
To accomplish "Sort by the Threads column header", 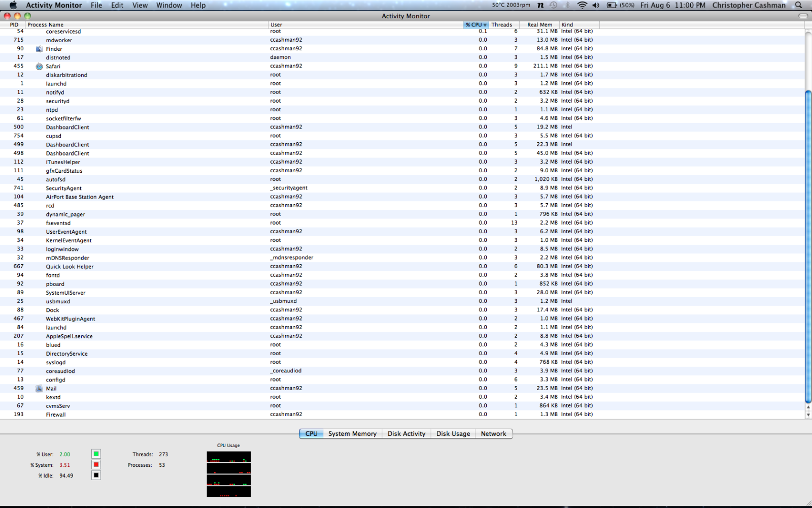I will click(504, 24).
